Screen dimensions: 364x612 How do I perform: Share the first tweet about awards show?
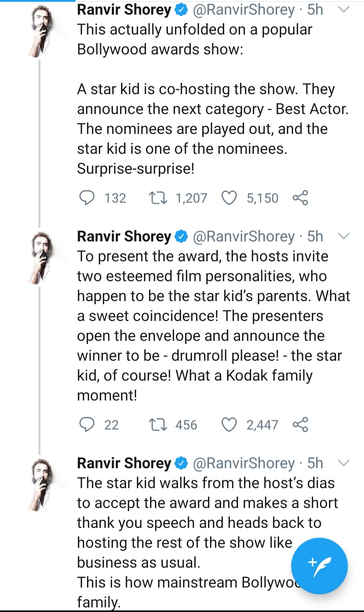pyautogui.click(x=300, y=198)
